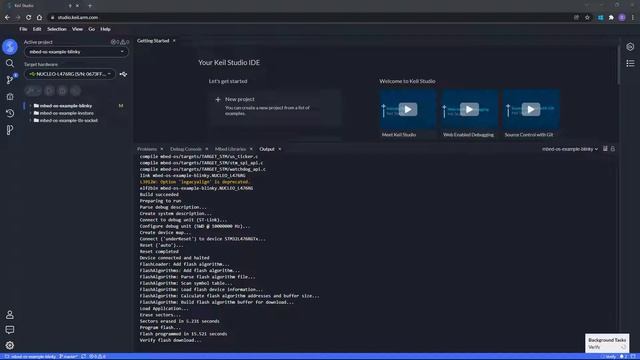The height and width of the screenshot is (360, 640).
Task: Close the Debug Console panel tab
Action: [x=207, y=149]
